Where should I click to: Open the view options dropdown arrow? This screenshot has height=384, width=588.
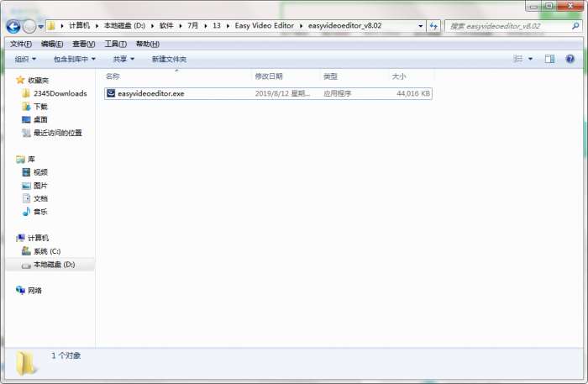point(530,59)
